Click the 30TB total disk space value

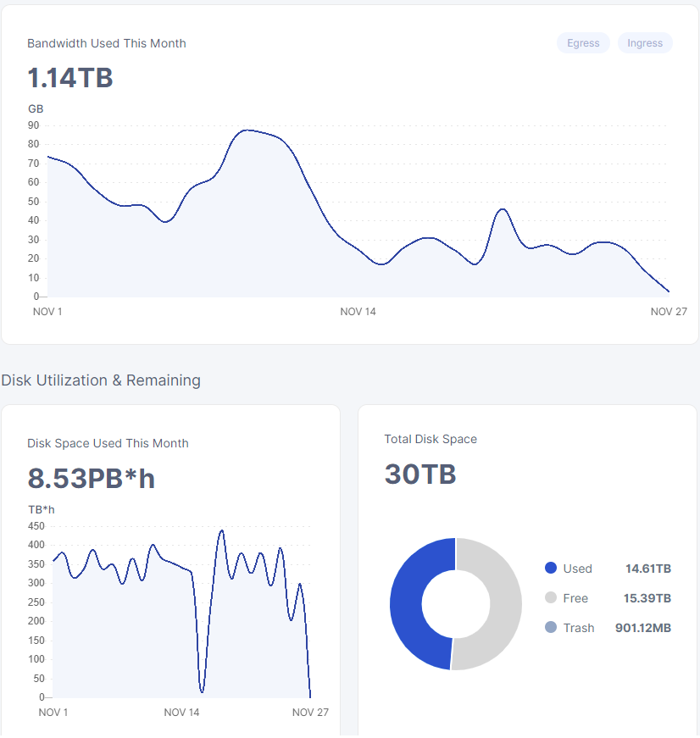(420, 474)
